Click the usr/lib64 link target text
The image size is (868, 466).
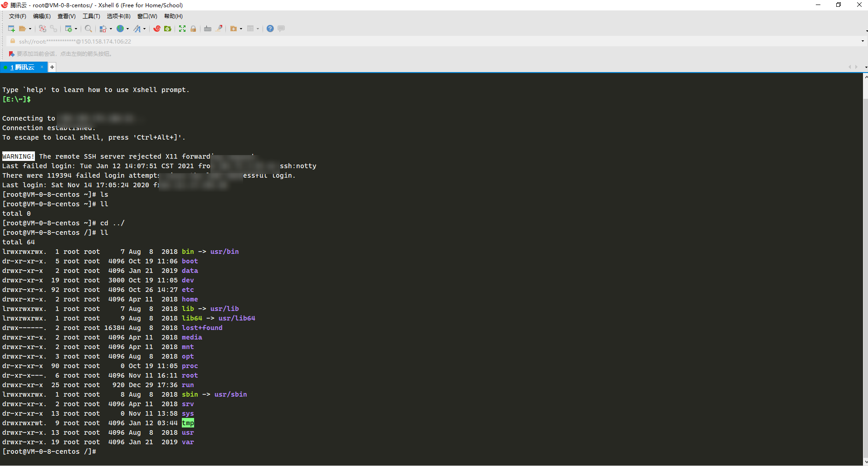pos(237,318)
